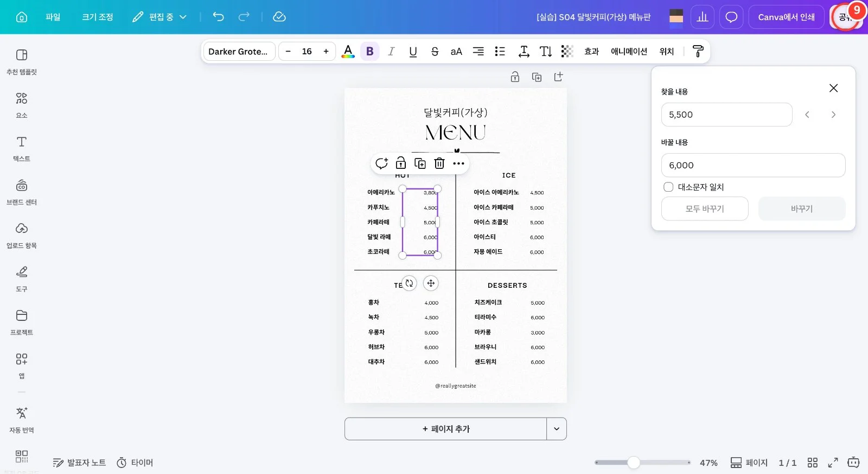Viewport: 868px width, 474px height.
Task: Open 프로젝트 folder panel
Action: (22, 322)
